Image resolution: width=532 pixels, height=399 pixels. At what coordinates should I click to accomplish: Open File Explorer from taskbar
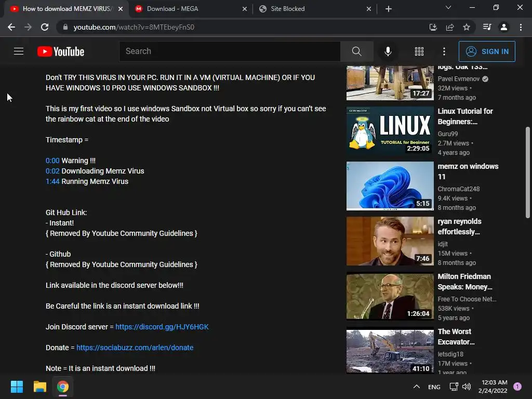[39, 387]
